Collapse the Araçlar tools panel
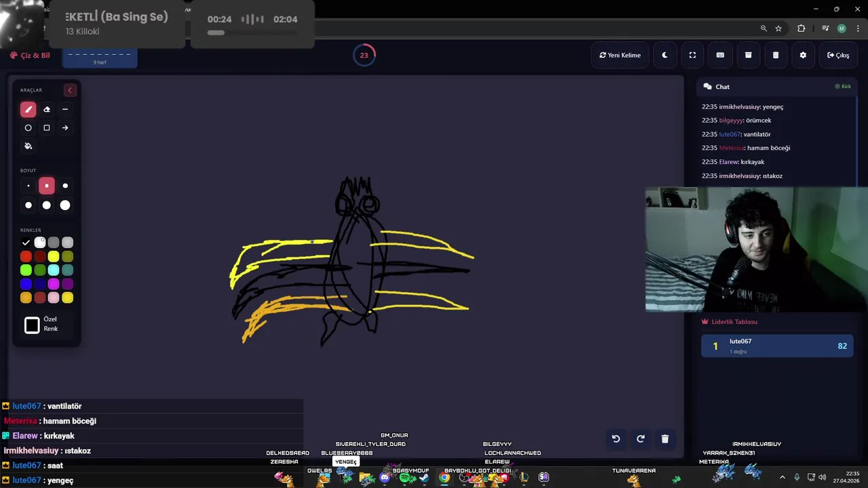Image resolution: width=868 pixels, height=488 pixels. [69, 90]
